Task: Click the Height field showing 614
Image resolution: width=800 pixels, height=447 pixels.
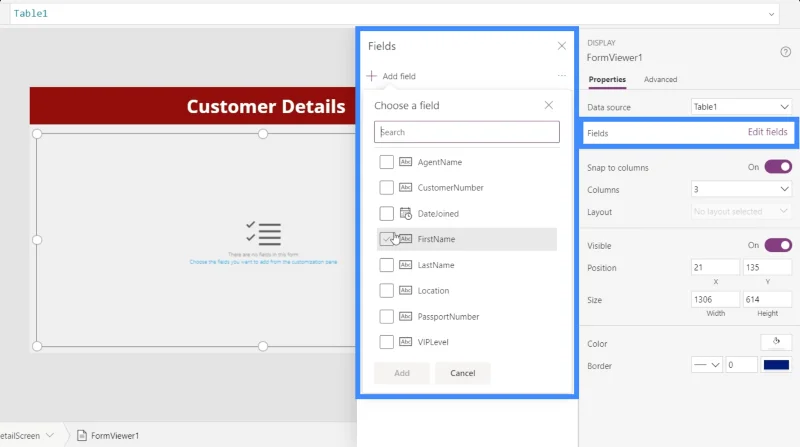Action: coord(767,300)
